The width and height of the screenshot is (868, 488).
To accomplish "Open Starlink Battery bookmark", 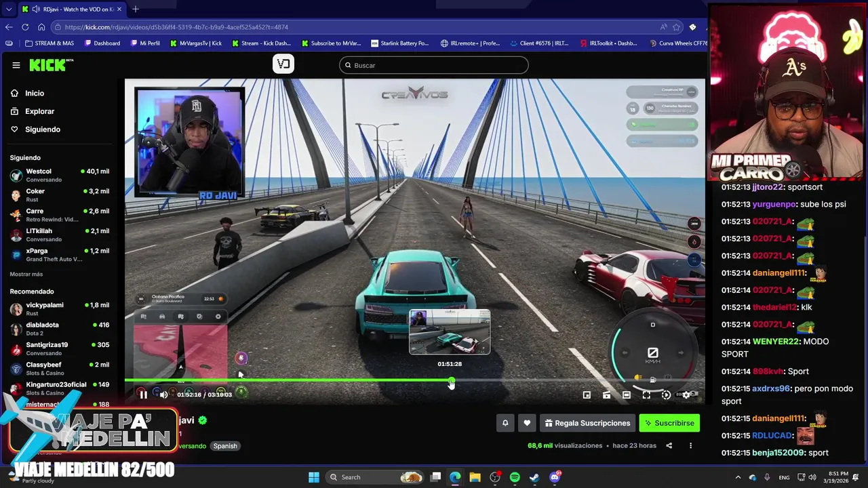I will click(x=400, y=43).
